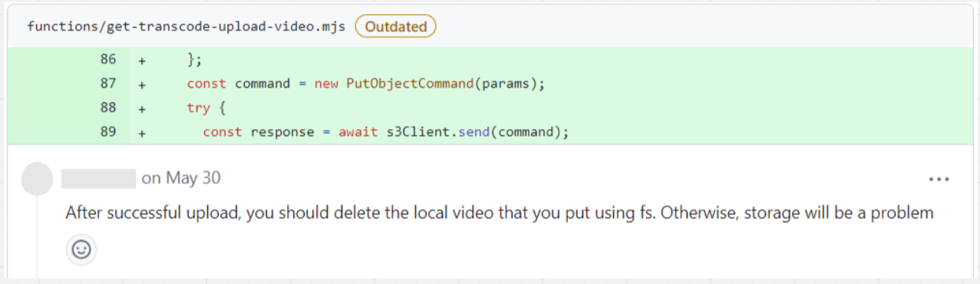Click the "try {" code line

pos(206,107)
